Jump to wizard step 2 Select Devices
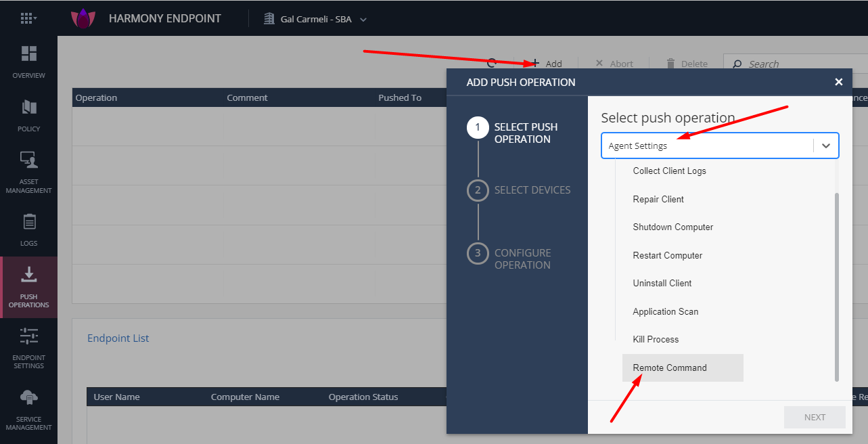 point(519,190)
